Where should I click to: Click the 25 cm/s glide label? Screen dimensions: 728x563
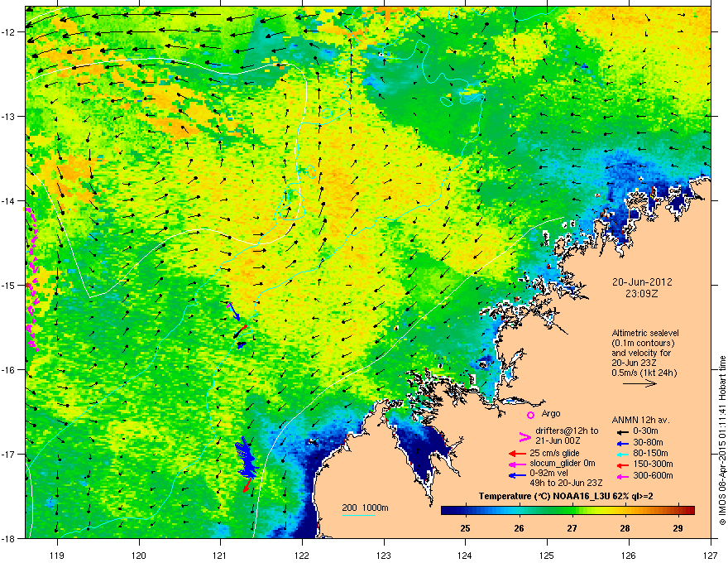(x=554, y=453)
